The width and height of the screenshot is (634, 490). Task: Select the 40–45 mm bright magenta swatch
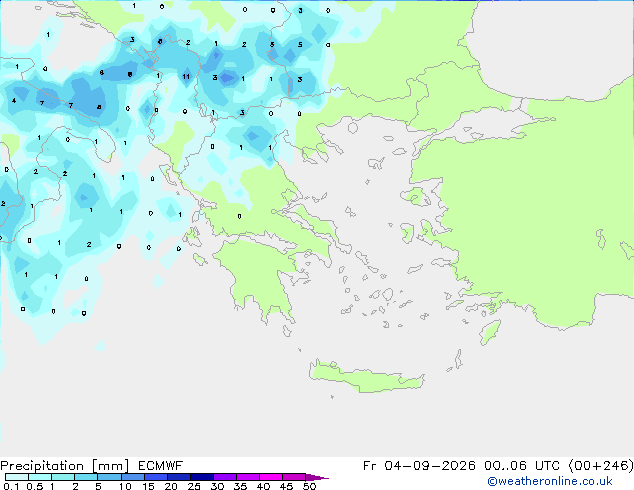[271, 477]
